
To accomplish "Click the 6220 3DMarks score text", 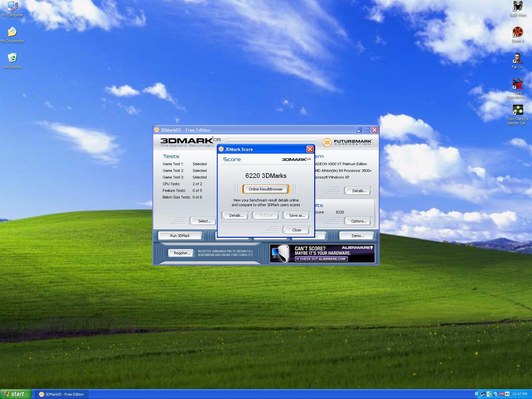I will [266, 176].
